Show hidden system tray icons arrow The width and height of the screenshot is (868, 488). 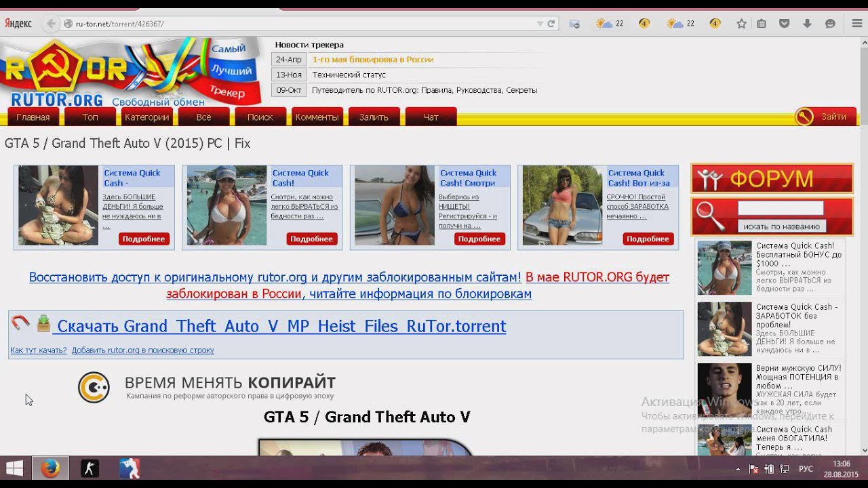point(738,469)
